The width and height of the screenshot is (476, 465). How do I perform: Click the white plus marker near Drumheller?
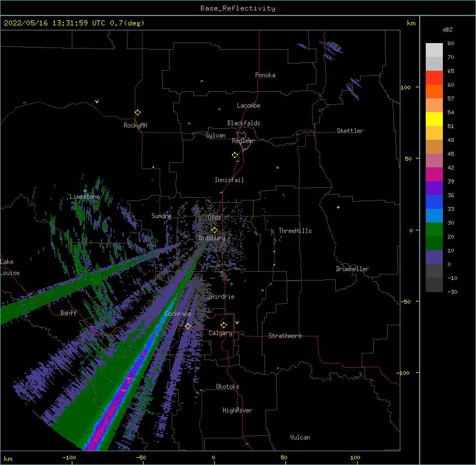coord(338,207)
